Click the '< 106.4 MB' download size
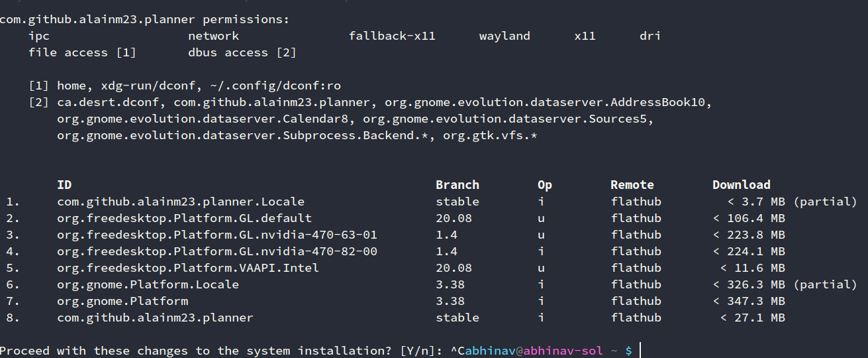 coord(749,218)
